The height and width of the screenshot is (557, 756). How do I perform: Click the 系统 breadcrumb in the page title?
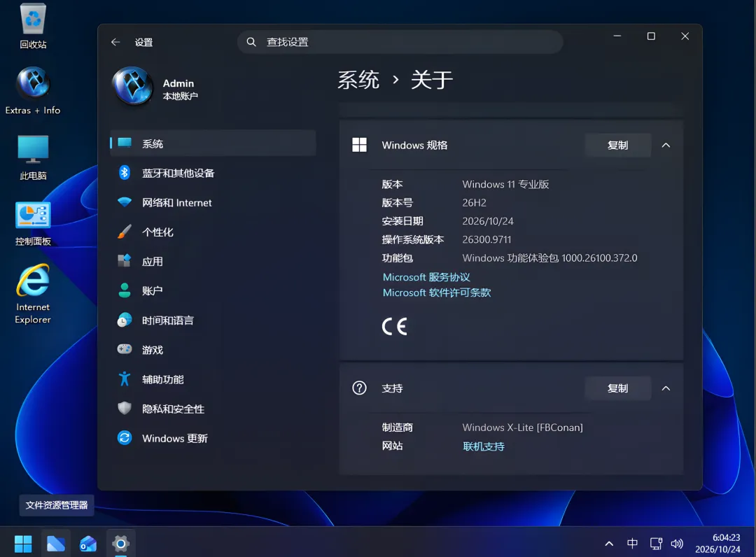tap(358, 80)
